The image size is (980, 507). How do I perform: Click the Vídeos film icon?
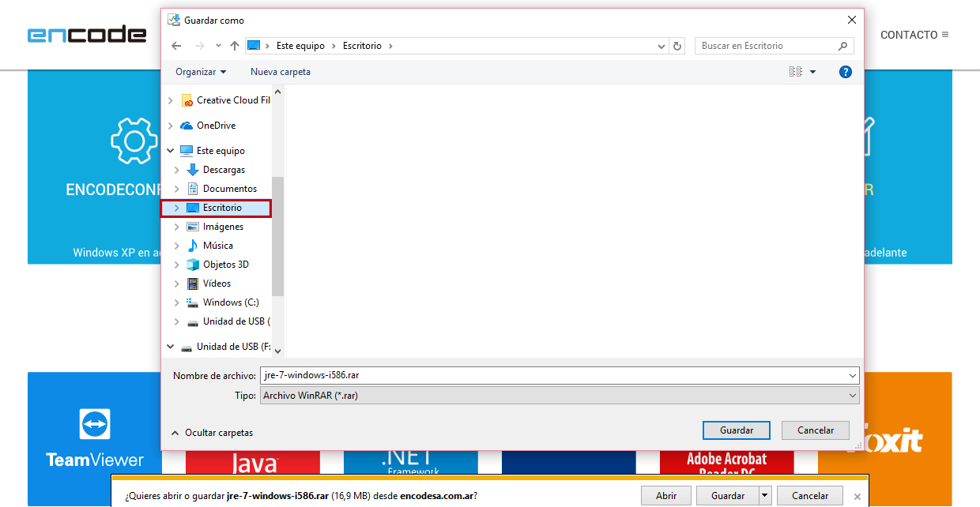(x=193, y=284)
